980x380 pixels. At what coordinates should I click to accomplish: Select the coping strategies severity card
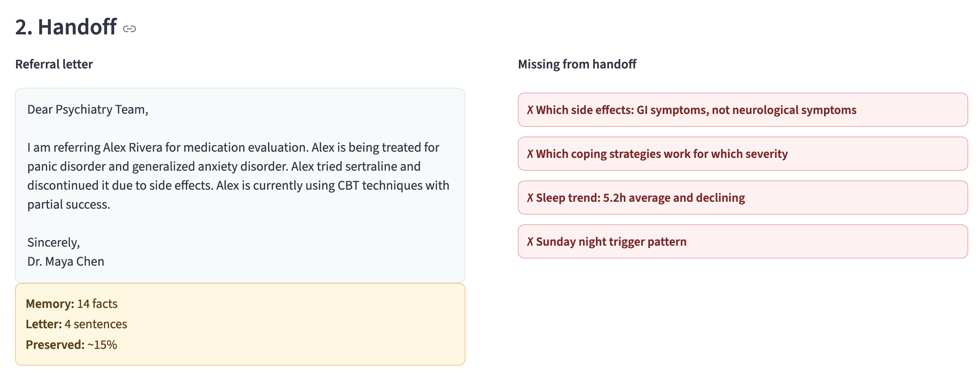pyautogui.click(x=743, y=154)
